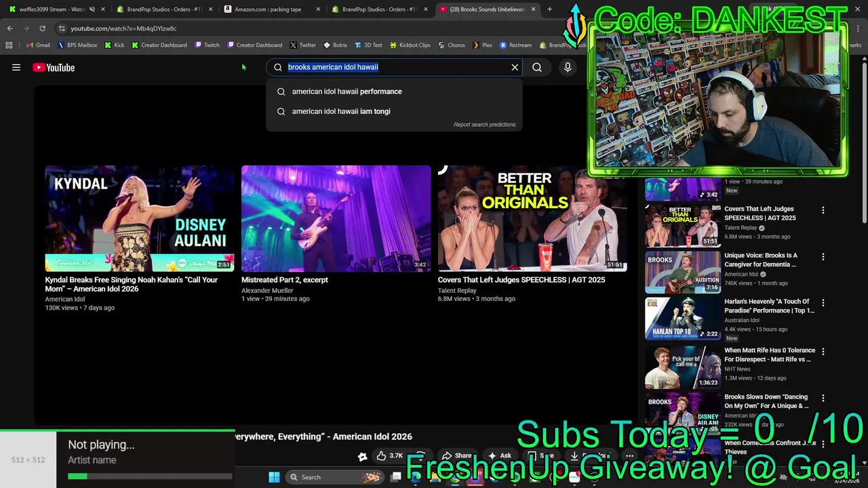The width and height of the screenshot is (868, 488).
Task: Unmute the waffles3099 Stream tab
Action: point(92,9)
